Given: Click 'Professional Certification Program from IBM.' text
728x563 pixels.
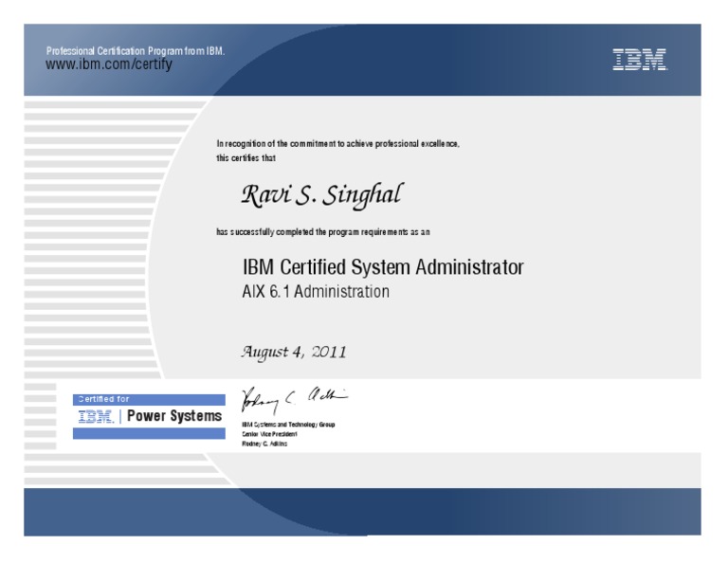Looking at the screenshot, I should point(136,50).
